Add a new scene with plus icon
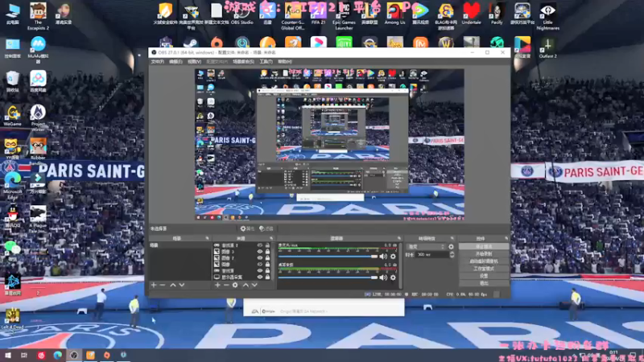This screenshot has height=362, width=644. (154, 285)
